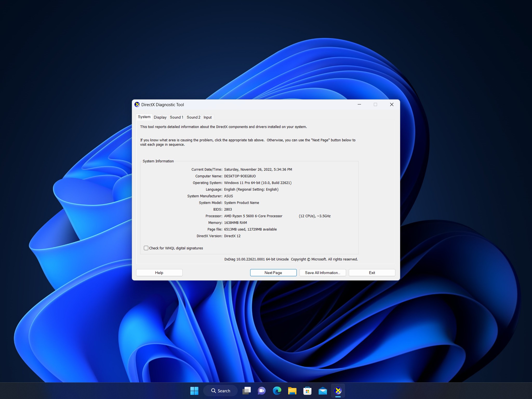Screen dimensions: 532x399
Task: Open the Windows Start menu
Action: coord(194,391)
